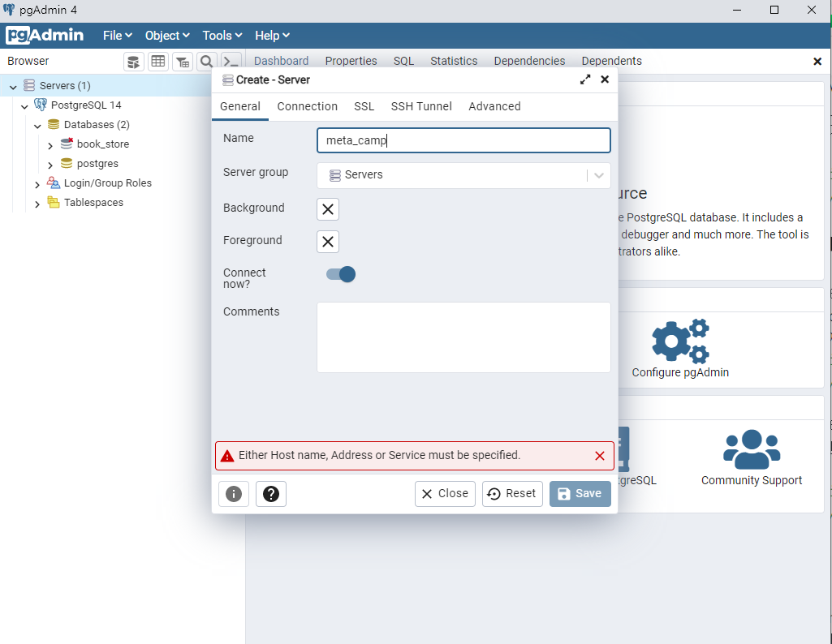
Task: Pick a Background color swatch
Action: point(328,209)
